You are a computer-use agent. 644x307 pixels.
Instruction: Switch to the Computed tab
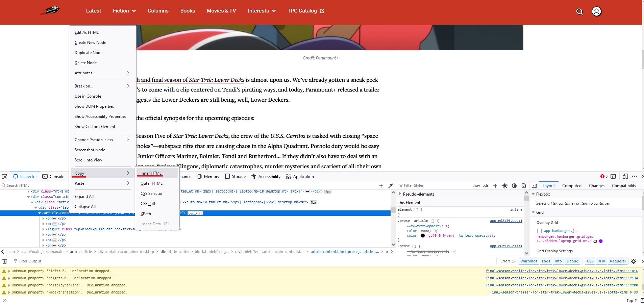click(x=572, y=186)
